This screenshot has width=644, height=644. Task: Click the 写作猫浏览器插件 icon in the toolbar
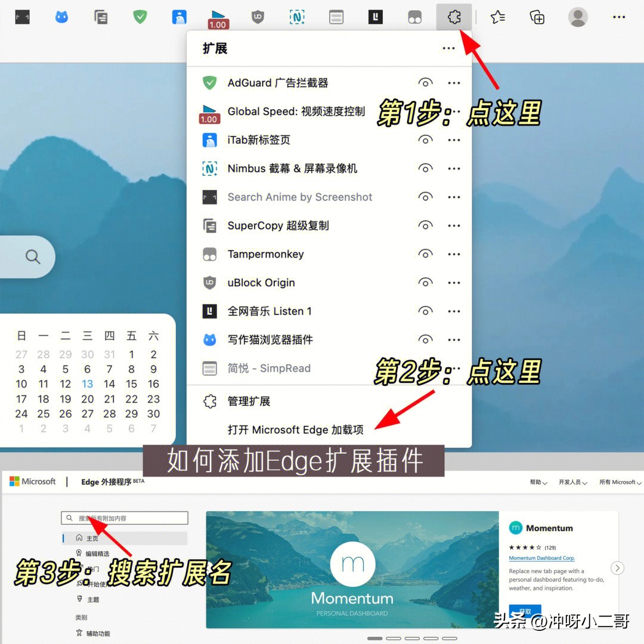coord(61,17)
